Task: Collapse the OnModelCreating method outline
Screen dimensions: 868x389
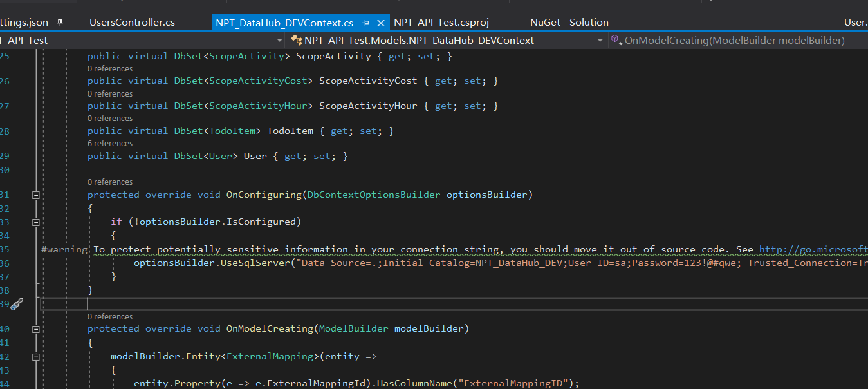Action: point(36,329)
